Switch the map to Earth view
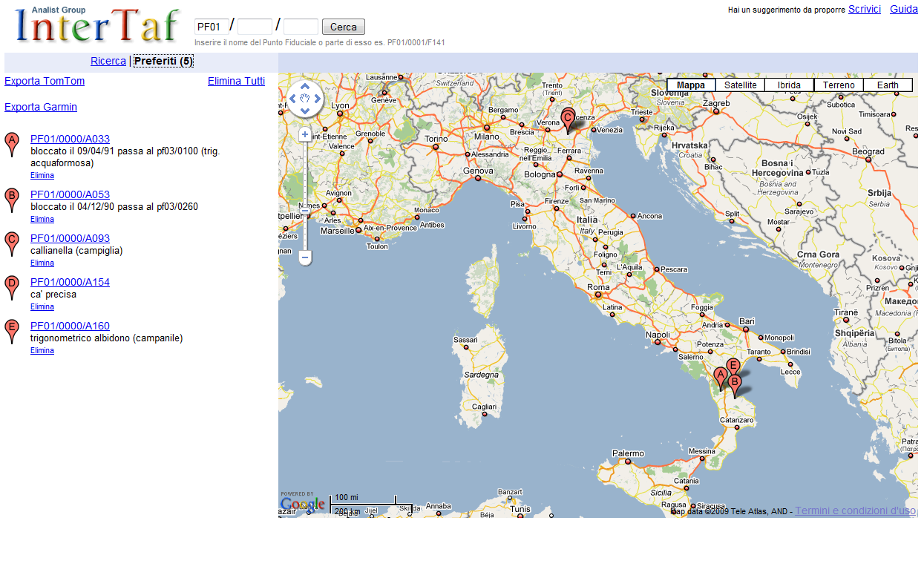The width and height of the screenshot is (924, 578). click(888, 85)
